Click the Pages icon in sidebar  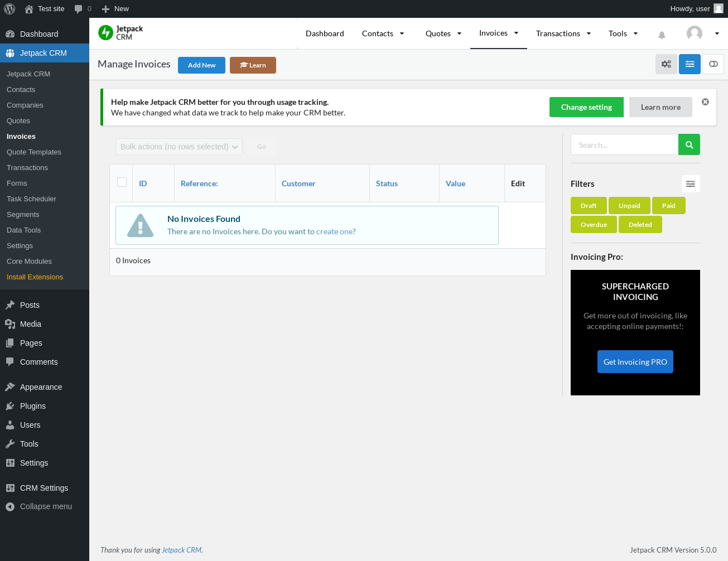10,343
